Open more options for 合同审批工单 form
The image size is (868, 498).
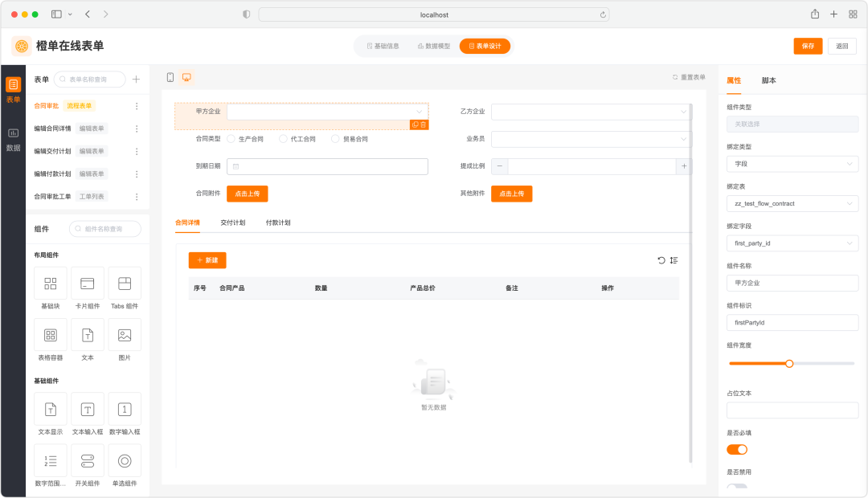(x=137, y=197)
